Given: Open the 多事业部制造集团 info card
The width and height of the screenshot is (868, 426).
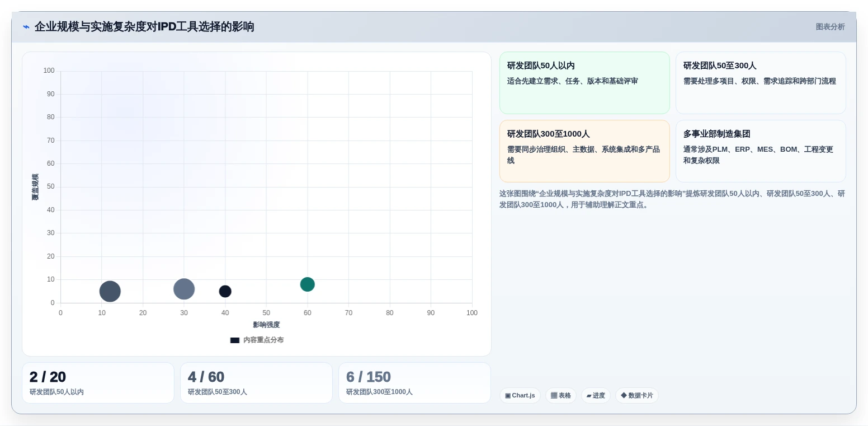Looking at the screenshot, I should click(x=761, y=151).
